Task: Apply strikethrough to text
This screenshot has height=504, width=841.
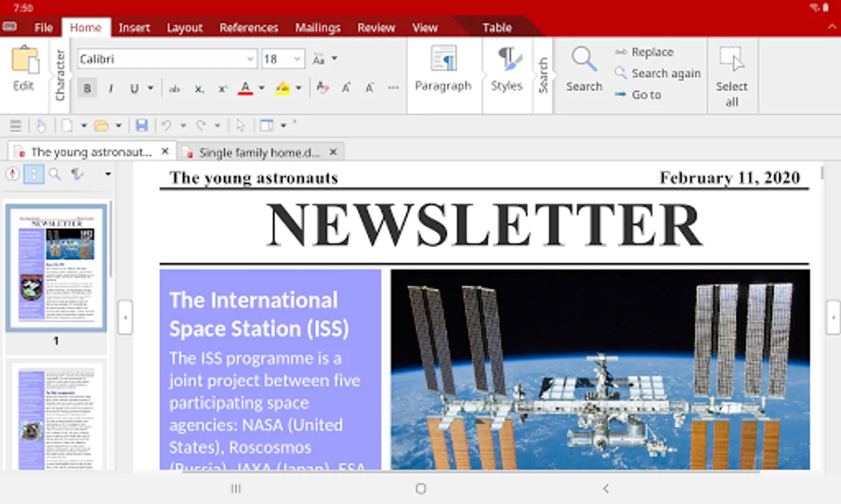Action: point(175,88)
